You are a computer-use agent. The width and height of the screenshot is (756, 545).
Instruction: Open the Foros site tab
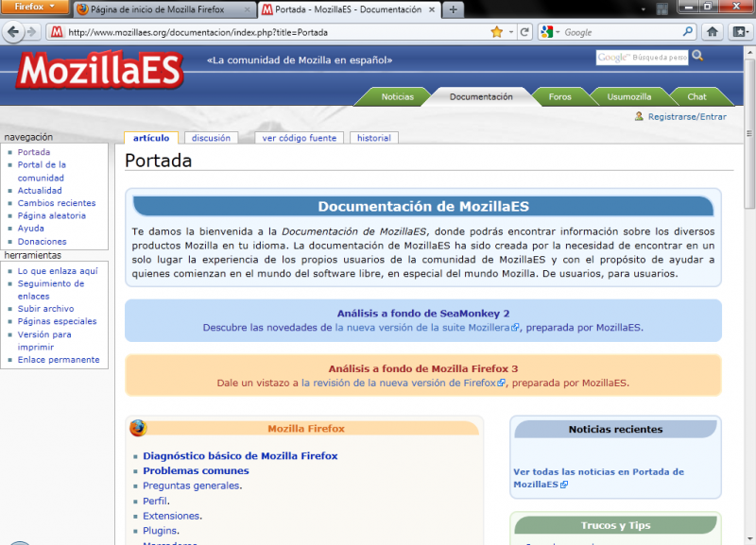point(559,97)
